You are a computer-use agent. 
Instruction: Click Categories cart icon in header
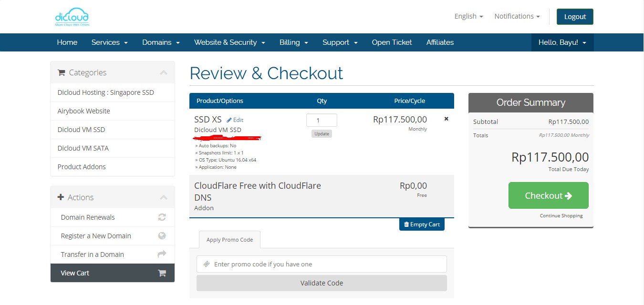(x=61, y=73)
